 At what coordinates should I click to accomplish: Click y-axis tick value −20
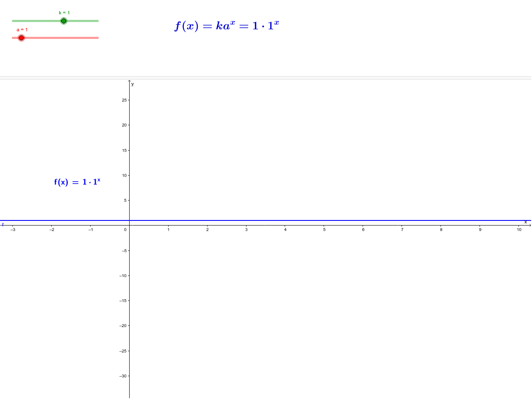(x=123, y=325)
